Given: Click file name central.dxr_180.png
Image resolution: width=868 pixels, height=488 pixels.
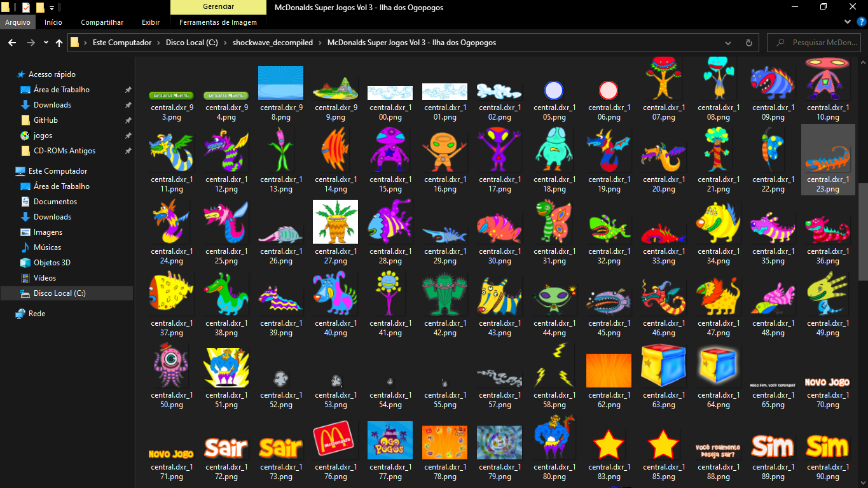Looking at the screenshot, I should click(555, 471).
